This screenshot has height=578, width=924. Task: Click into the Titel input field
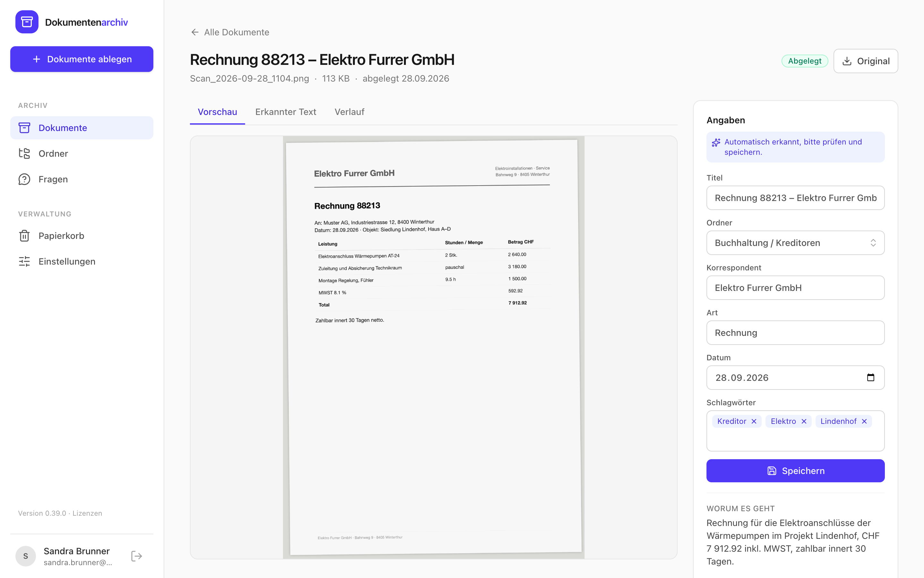795,197
